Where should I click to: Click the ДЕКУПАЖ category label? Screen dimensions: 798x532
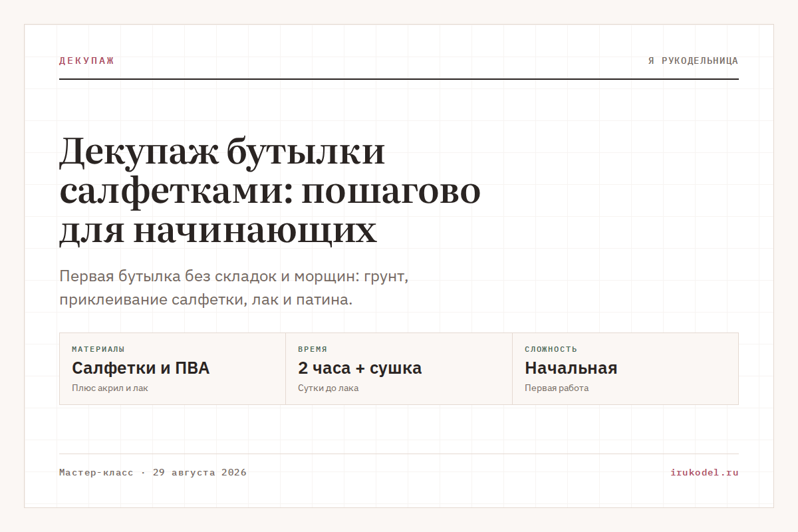point(86,61)
